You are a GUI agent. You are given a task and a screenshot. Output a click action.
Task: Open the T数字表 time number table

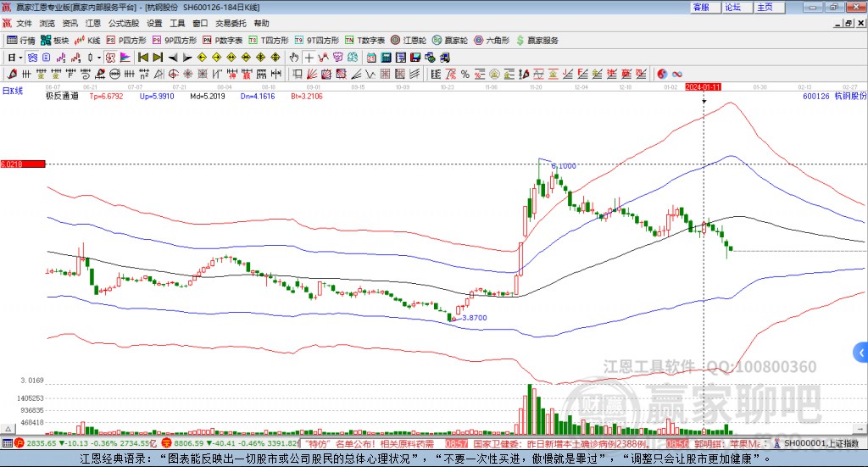(364, 41)
